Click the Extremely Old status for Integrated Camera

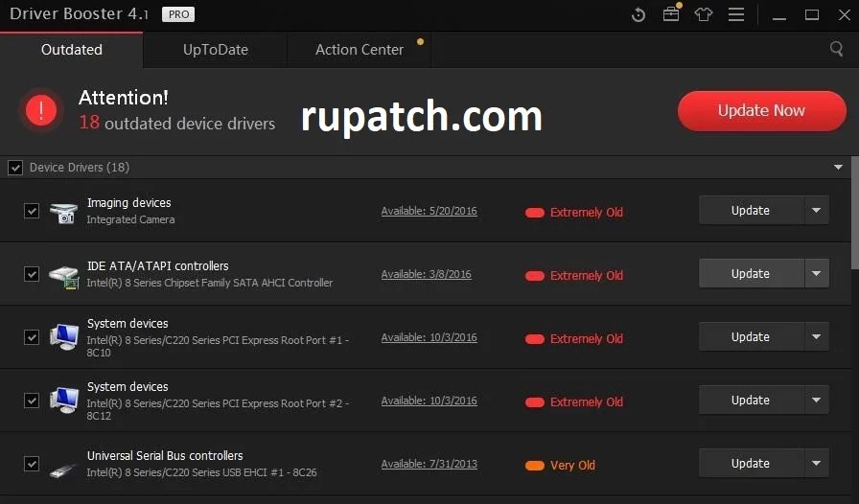pos(574,213)
